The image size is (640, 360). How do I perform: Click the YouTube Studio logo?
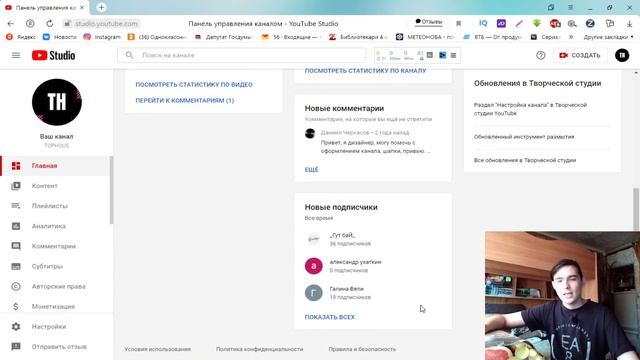[53, 55]
